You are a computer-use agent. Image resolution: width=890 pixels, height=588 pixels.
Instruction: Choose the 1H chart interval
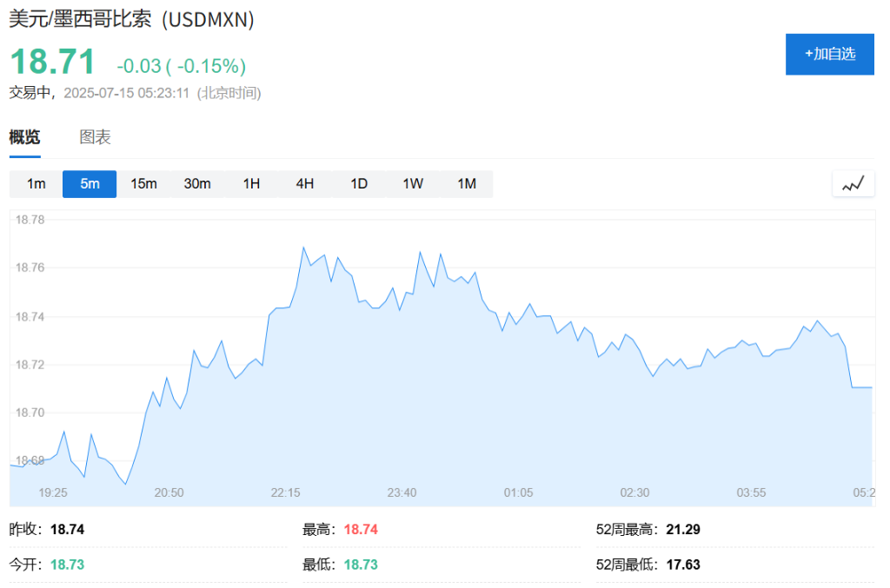pyautogui.click(x=251, y=184)
